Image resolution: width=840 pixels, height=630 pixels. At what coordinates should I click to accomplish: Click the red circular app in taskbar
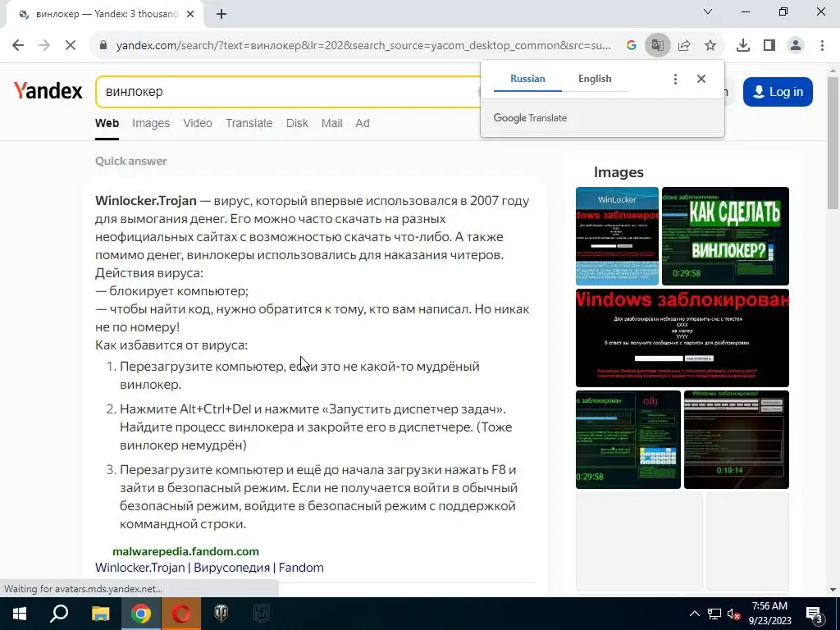[x=181, y=614]
